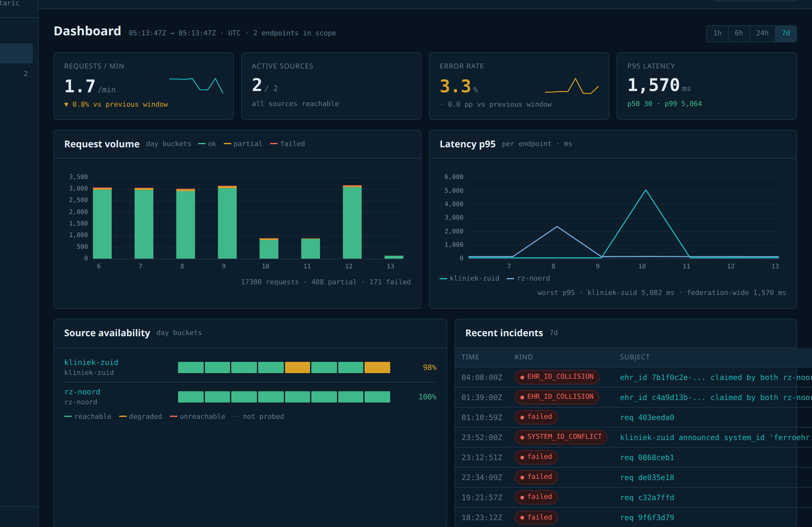Toggle the rz-noord latency legend entry
812x527 pixels.
click(528, 278)
